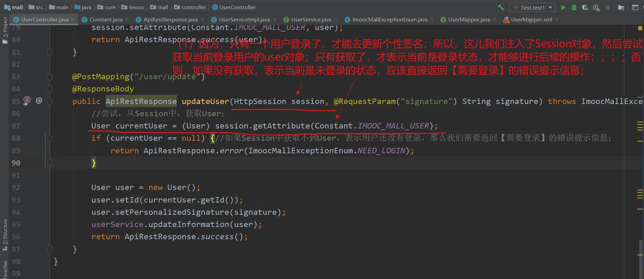The width and height of the screenshot is (644, 279).
Task: Click the UserController breadcrumb
Action: [234, 7]
